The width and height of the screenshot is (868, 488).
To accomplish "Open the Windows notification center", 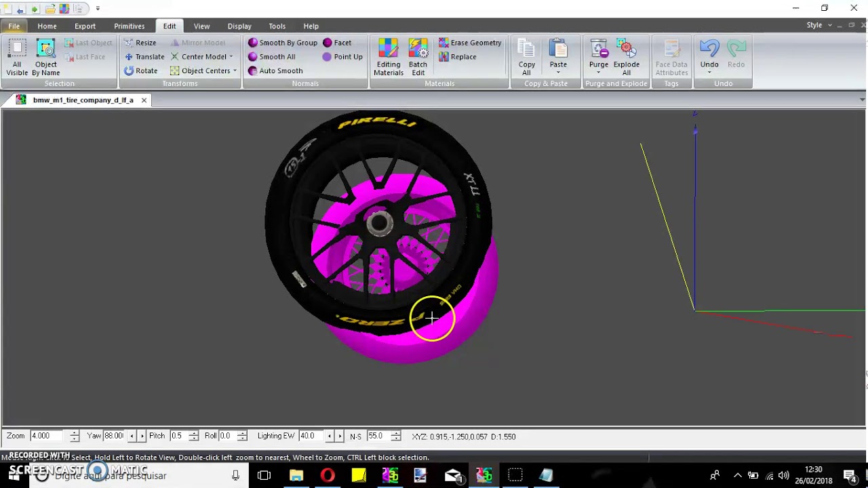I will pyautogui.click(x=850, y=476).
